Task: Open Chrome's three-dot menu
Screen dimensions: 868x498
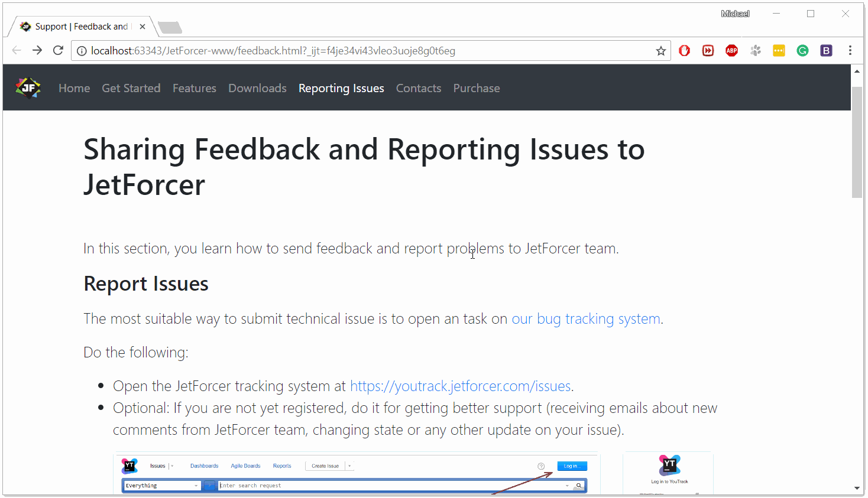Action: 850,51
